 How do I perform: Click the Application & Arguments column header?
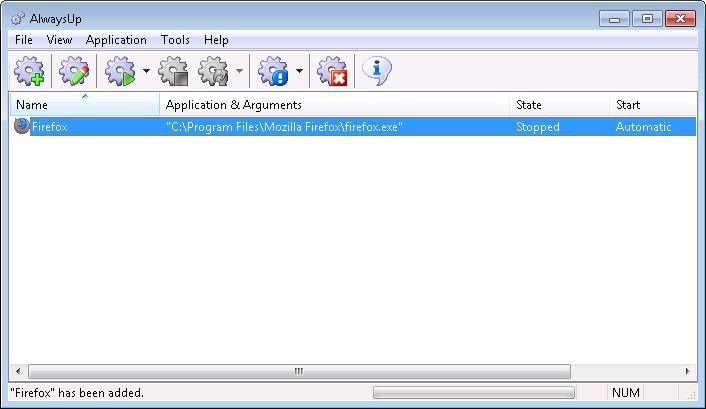pos(335,105)
